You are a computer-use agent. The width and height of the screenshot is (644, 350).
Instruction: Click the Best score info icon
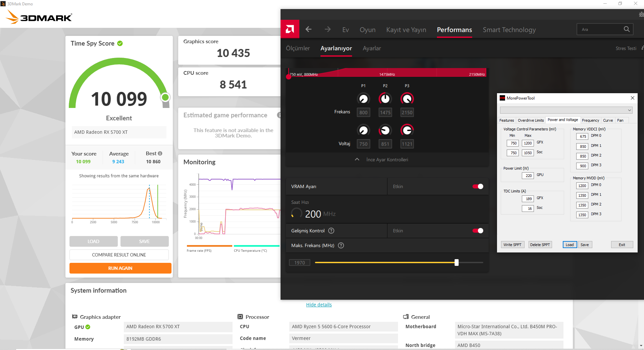tap(160, 153)
